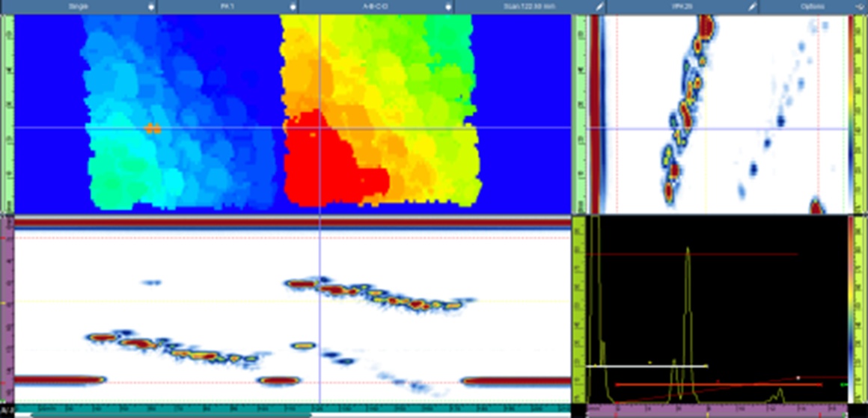Click the pencil icon at right of fifth top-bar field
Screen dimensions: 868x418
[x=754, y=6]
